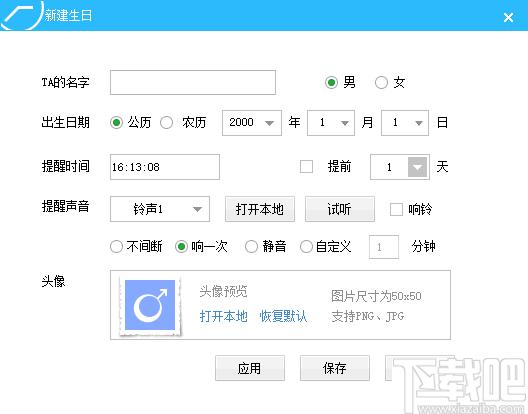
Task: Select the 女 gender radio button
Action: (x=381, y=83)
